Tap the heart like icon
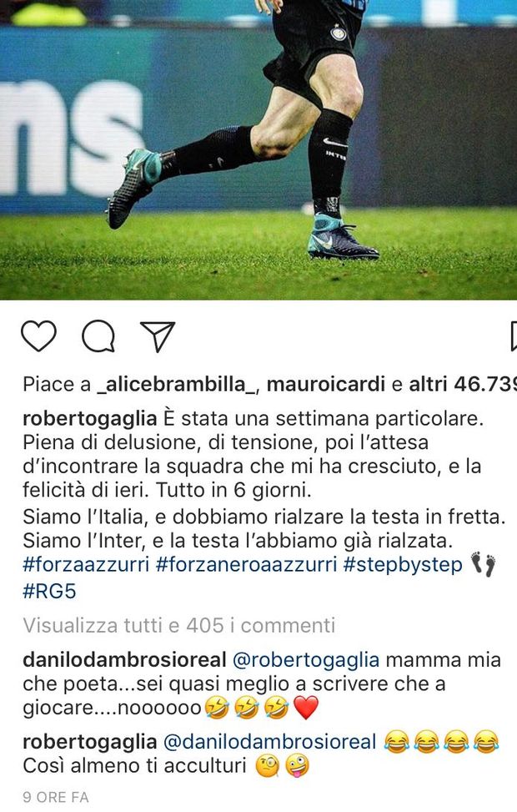Viewport: 517px width, 812px height. pos(39,336)
